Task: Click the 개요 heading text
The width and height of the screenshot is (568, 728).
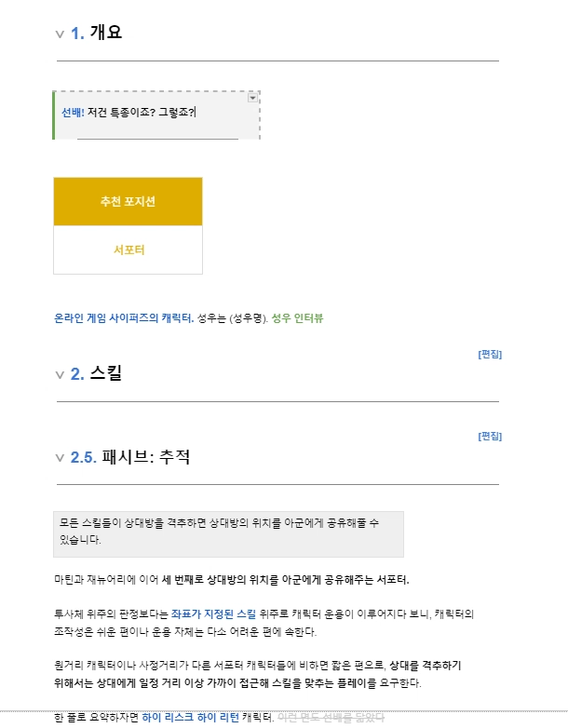Action: 106,34
